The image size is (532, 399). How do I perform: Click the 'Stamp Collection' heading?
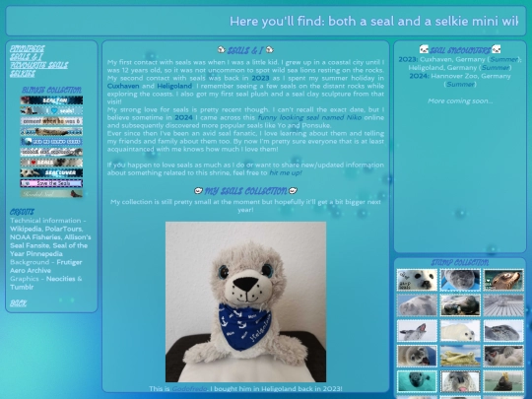click(x=460, y=263)
